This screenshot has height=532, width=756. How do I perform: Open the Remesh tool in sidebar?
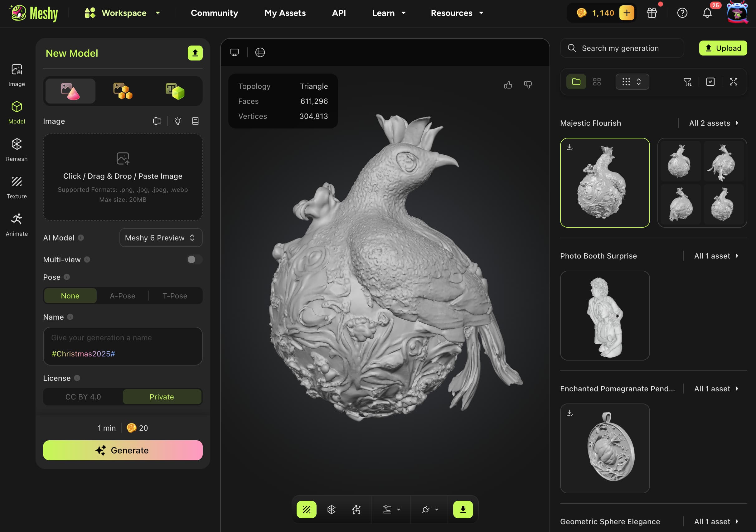(17, 149)
